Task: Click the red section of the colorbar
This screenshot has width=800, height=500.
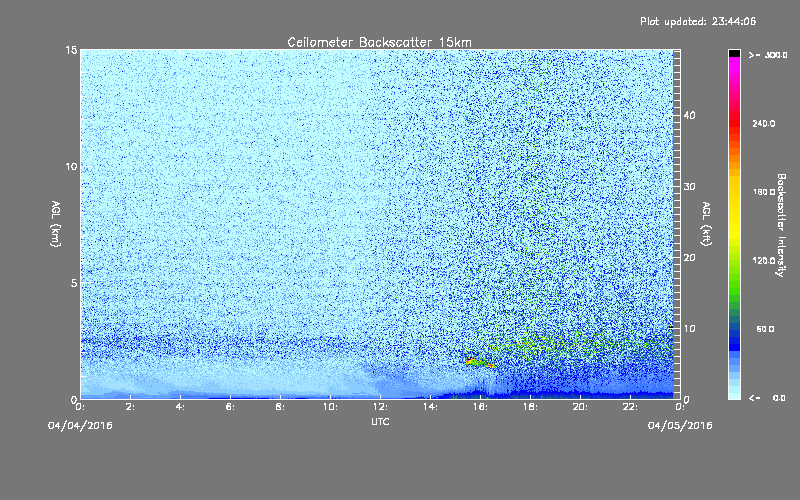Action: tap(734, 122)
